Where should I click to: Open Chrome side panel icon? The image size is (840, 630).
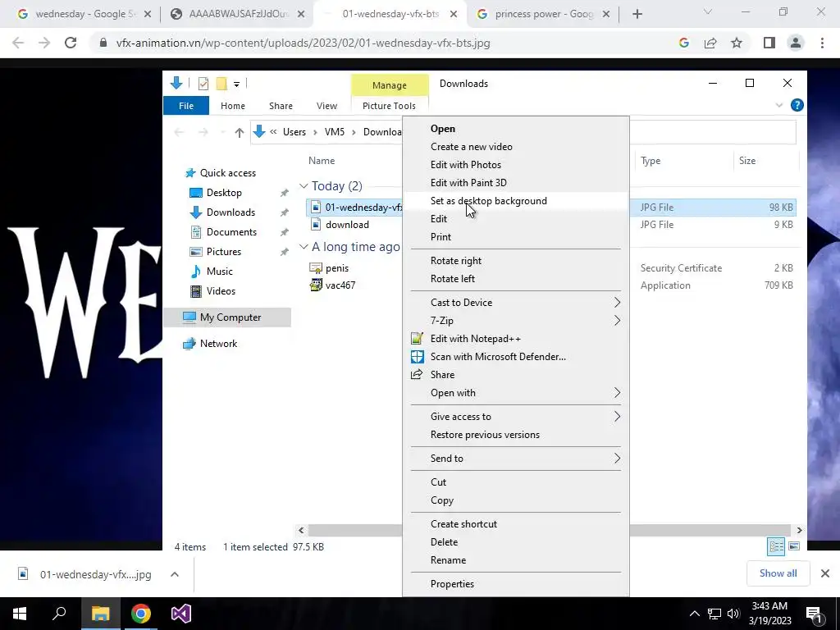tap(769, 43)
